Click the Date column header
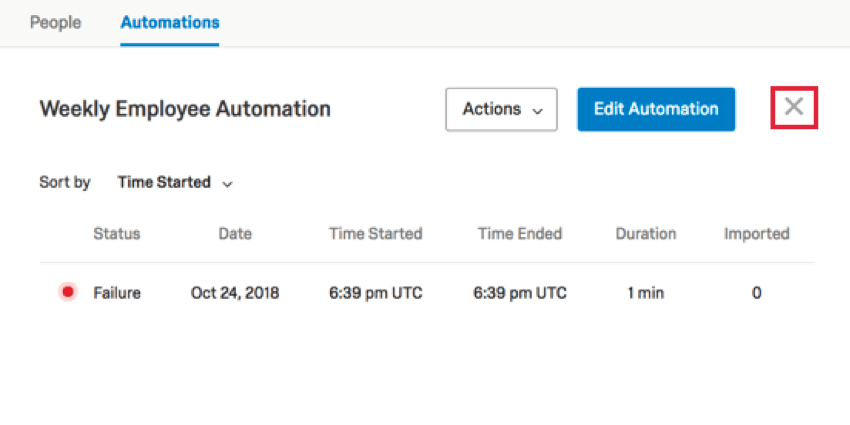850x425 pixels. tap(235, 234)
